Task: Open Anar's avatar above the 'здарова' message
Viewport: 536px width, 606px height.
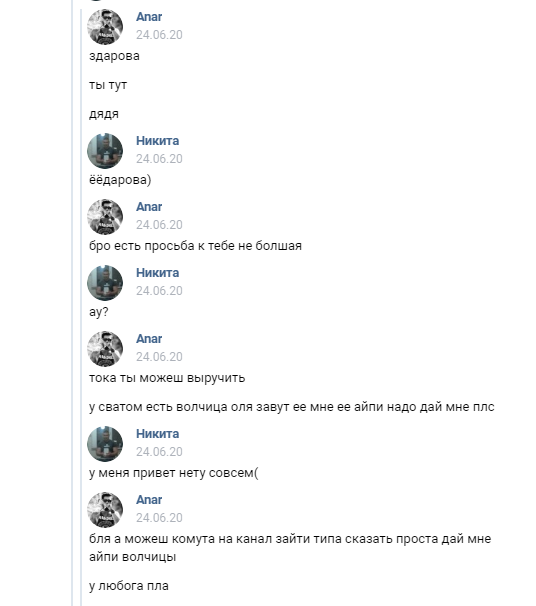Action: coord(105,27)
